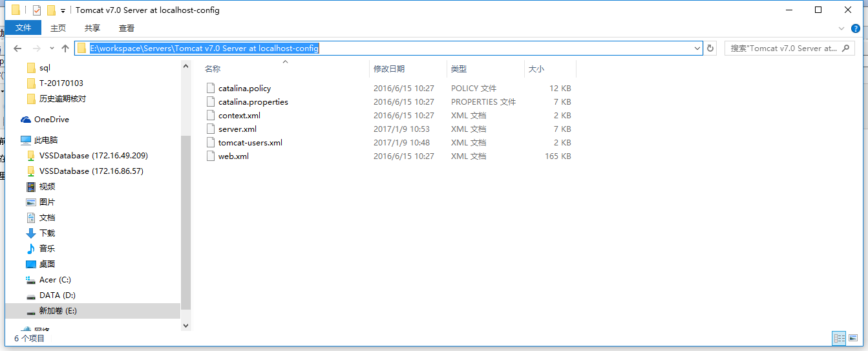Click the search magnifier icon

click(x=846, y=48)
